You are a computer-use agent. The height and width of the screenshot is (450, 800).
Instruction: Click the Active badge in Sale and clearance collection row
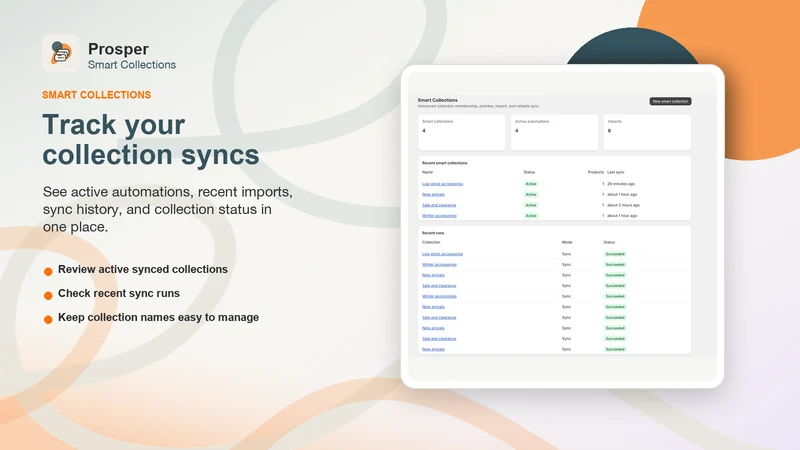click(531, 205)
